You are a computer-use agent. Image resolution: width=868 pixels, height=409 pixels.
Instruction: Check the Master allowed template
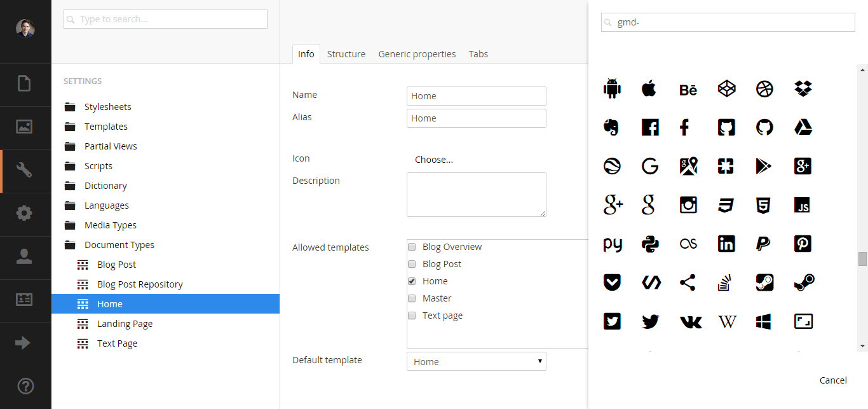tap(412, 298)
